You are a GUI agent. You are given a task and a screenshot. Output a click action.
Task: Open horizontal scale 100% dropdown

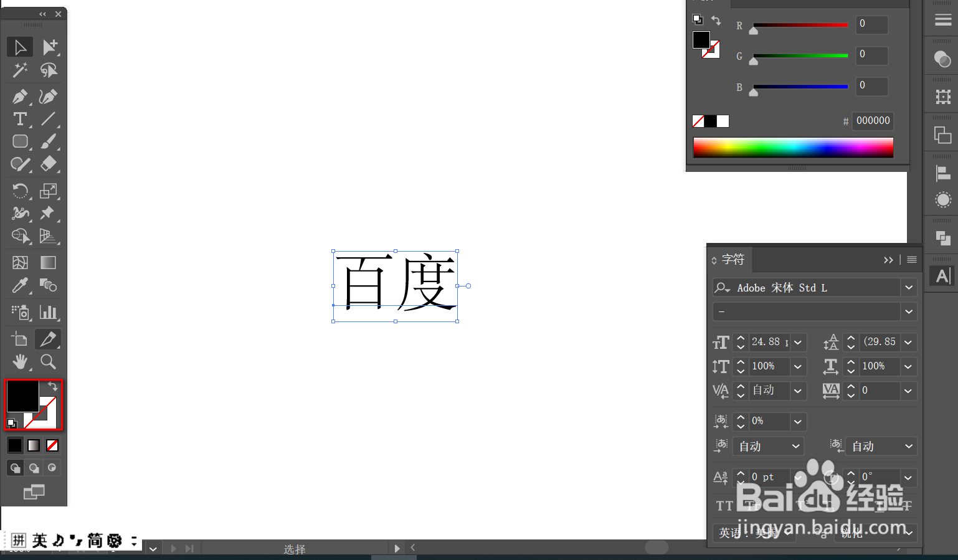pyautogui.click(x=908, y=366)
